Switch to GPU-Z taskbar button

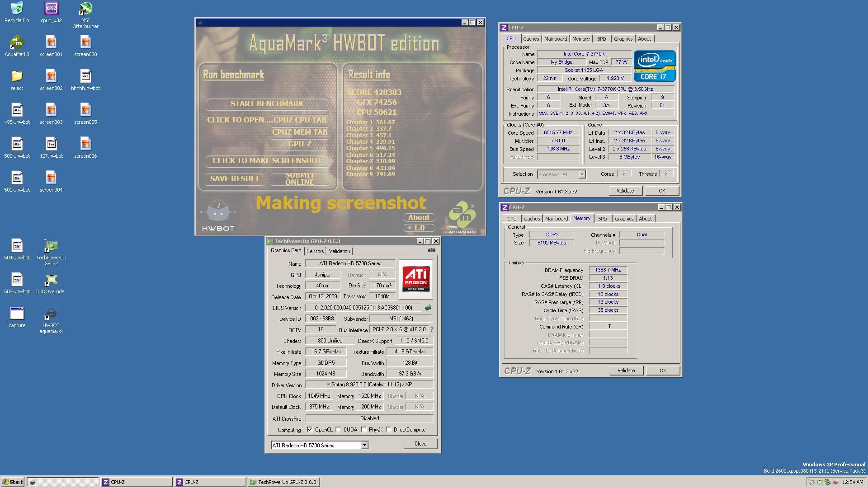[x=284, y=482]
